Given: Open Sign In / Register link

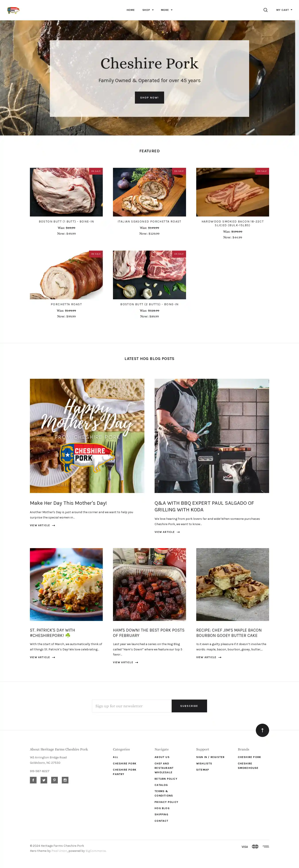Looking at the screenshot, I should tap(210, 757).
